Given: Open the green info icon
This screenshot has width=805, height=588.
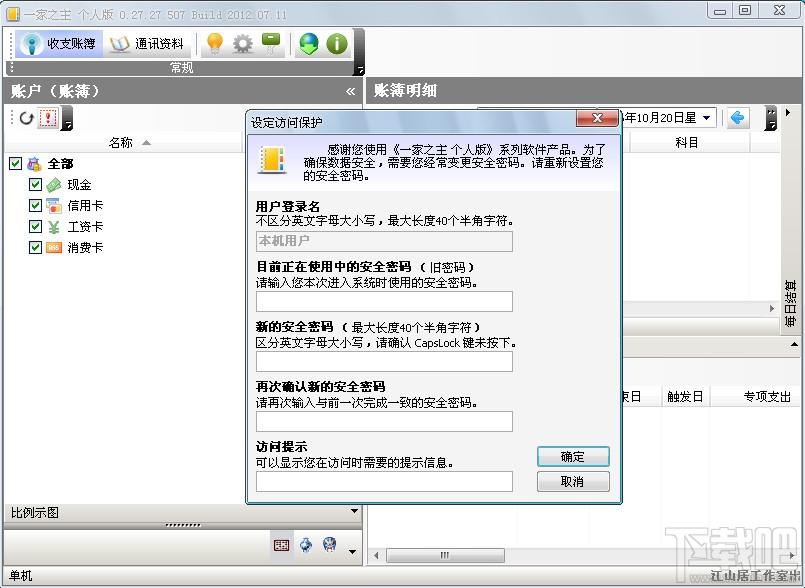Looking at the screenshot, I should point(337,44).
